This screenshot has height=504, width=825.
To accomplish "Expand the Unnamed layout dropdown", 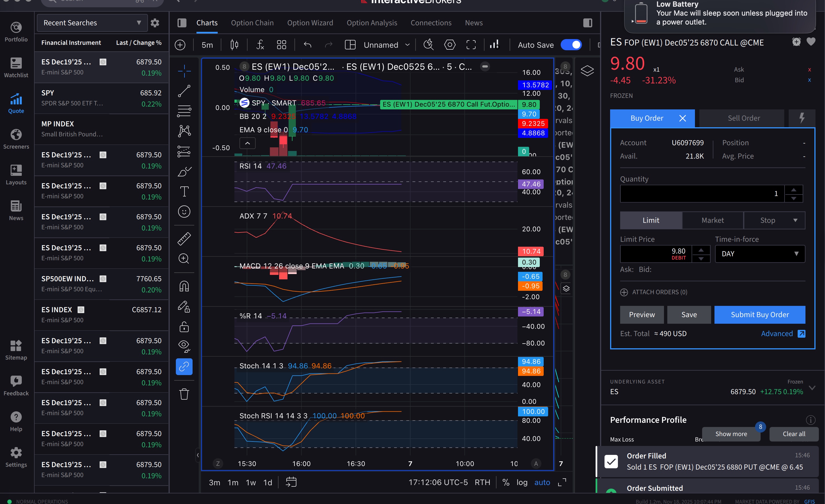I will (x=407, y=45).
